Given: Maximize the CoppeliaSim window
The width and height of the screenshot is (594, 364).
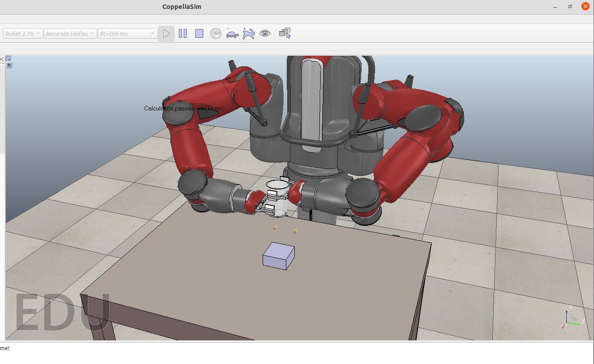Looking at the screenshot, I should coord(570,7).
